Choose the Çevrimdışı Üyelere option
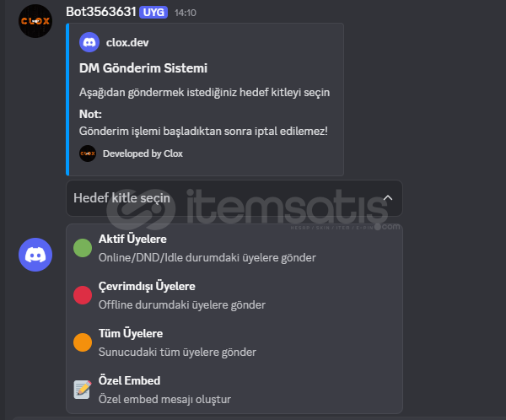The width and height of the screenshot is (506, 420). (234, 295)
